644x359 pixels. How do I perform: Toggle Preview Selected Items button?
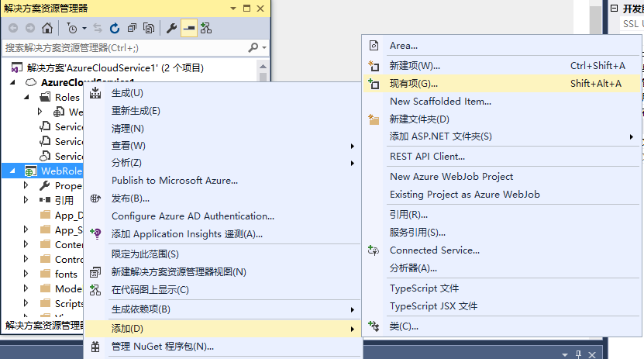tap(189, 28)
